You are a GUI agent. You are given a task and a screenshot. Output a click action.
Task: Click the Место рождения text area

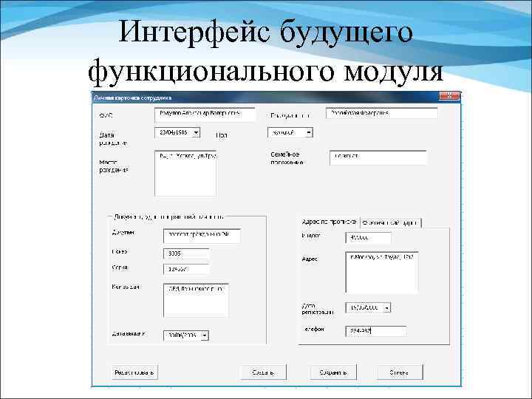point(185,173)
